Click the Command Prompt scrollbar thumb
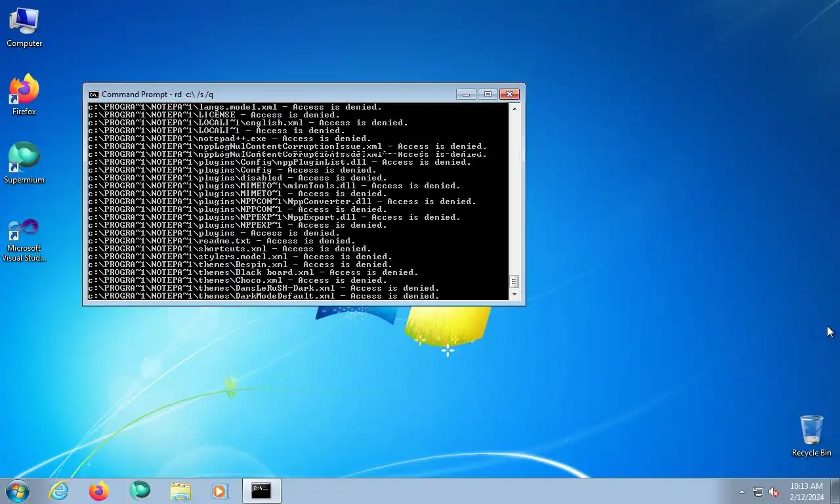 [514, 282]
